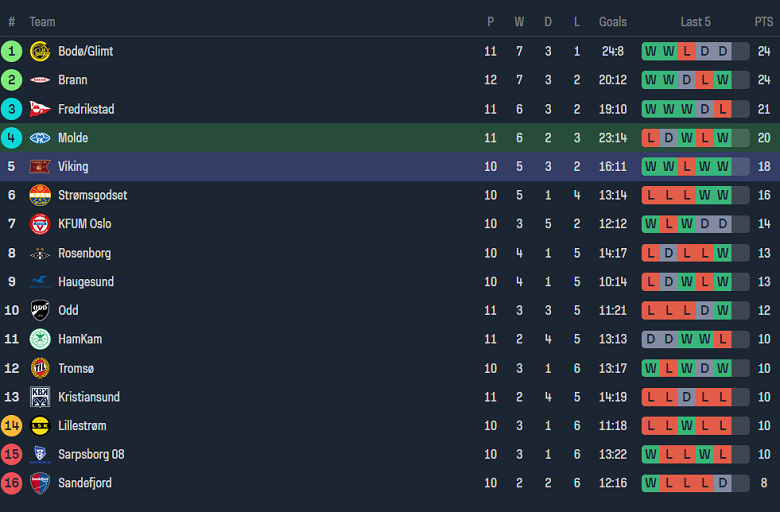
Task: Click the Last 5 column header
Action: pos(695,22)
